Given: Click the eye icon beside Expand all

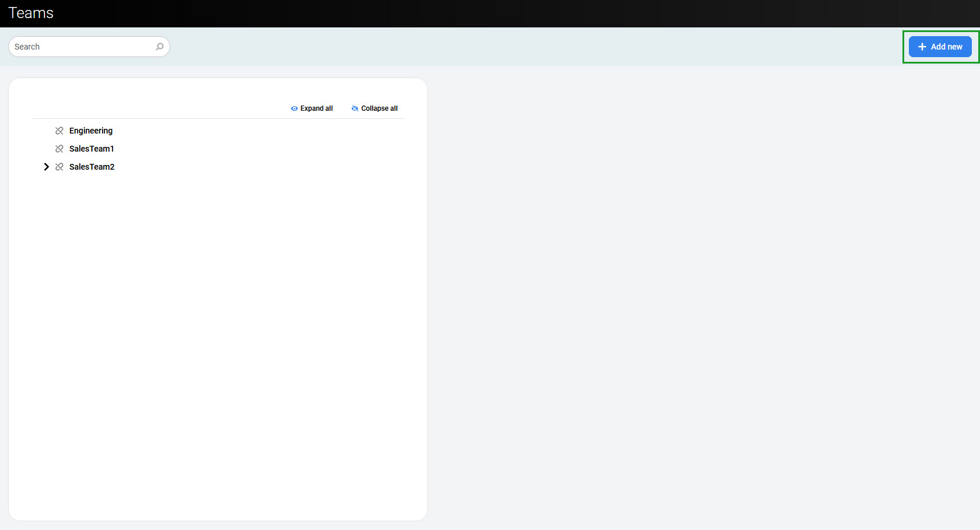Looking at the screenshot, I should (294, 108).
